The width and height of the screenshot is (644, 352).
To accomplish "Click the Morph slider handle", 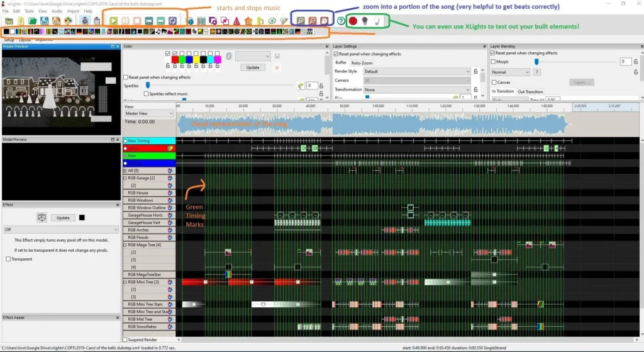I will (536, 62).
